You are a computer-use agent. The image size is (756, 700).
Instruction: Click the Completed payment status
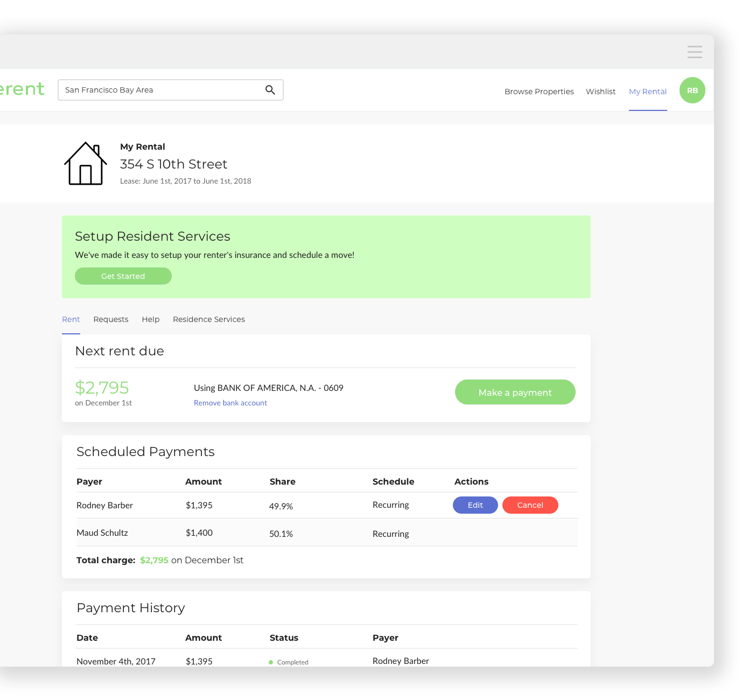[289, 662]
